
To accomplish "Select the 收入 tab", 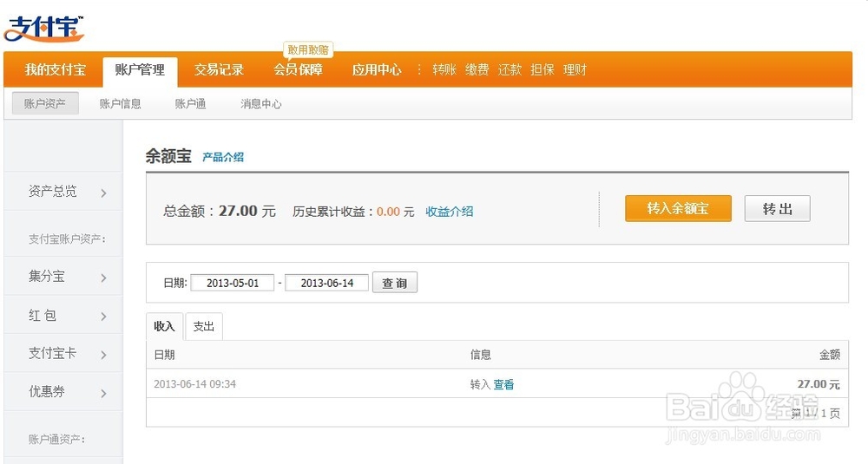I will click(x=164, y=326).
